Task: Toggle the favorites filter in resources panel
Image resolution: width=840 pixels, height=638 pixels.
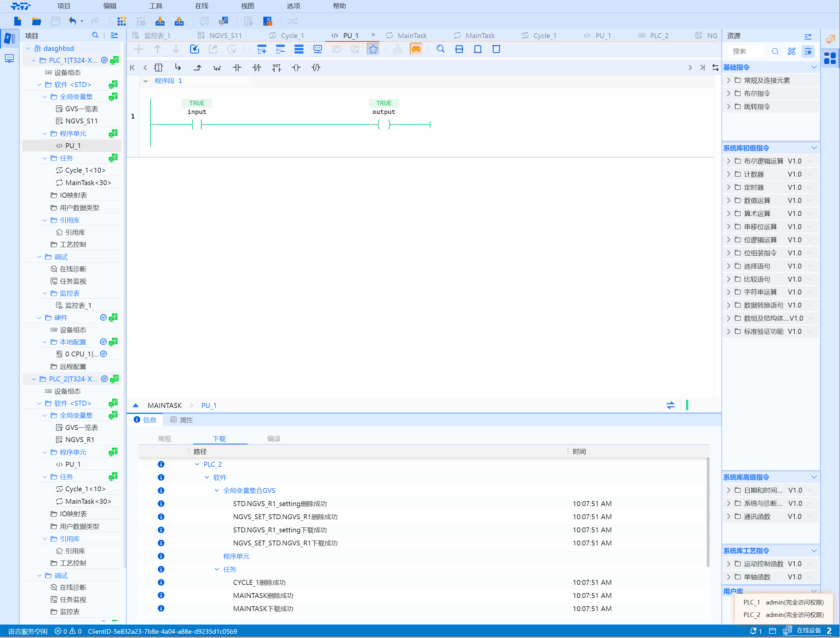Action: click(808, 51)
